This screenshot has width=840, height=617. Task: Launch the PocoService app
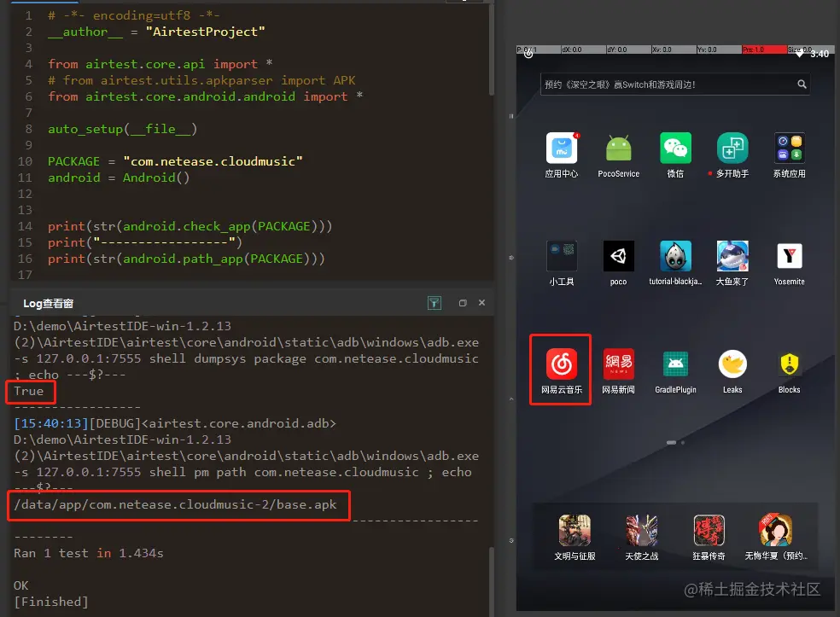619,148
